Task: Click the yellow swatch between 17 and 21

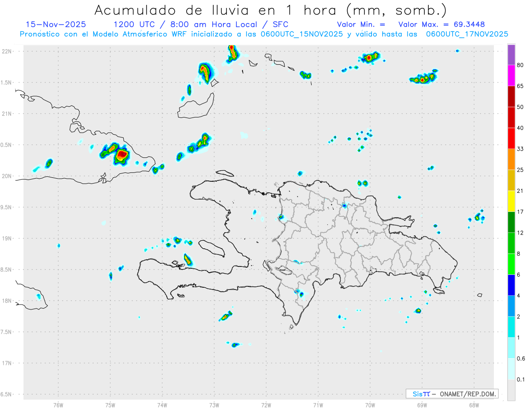Action: (x=511, y=201)
